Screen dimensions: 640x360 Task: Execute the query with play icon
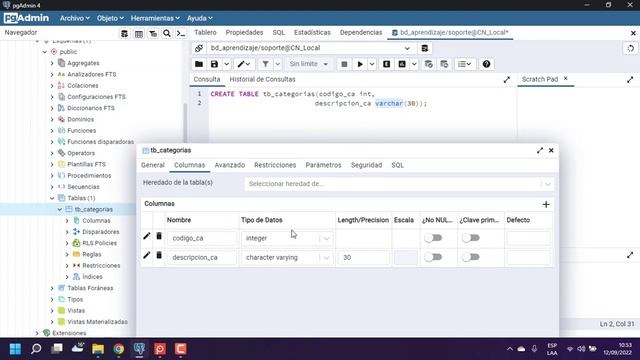360,64
